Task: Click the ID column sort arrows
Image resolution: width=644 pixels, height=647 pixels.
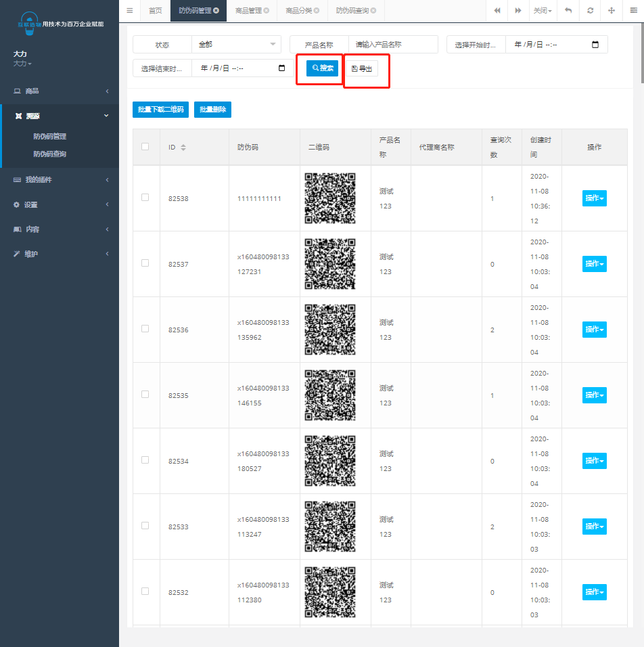Action: 183,148
